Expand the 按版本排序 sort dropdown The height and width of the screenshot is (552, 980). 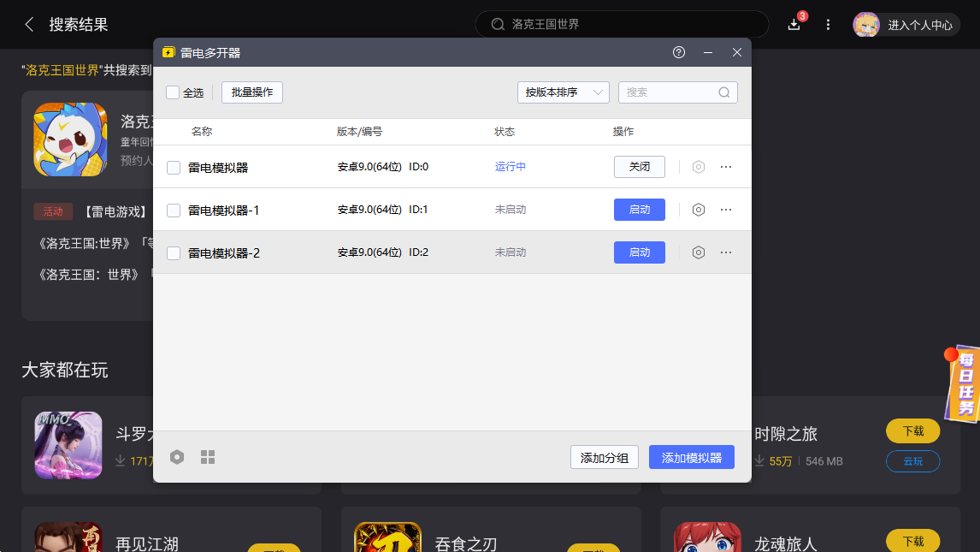point(564,92)
